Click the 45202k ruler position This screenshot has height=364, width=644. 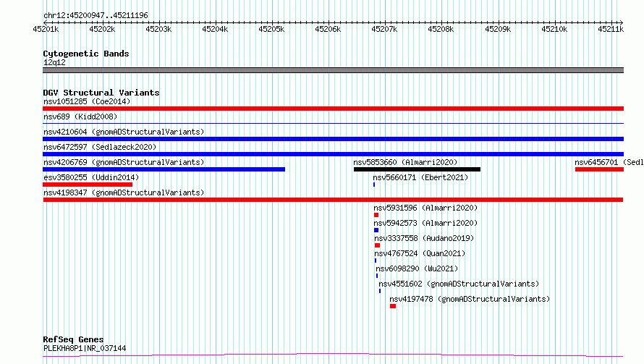[102, 29]
